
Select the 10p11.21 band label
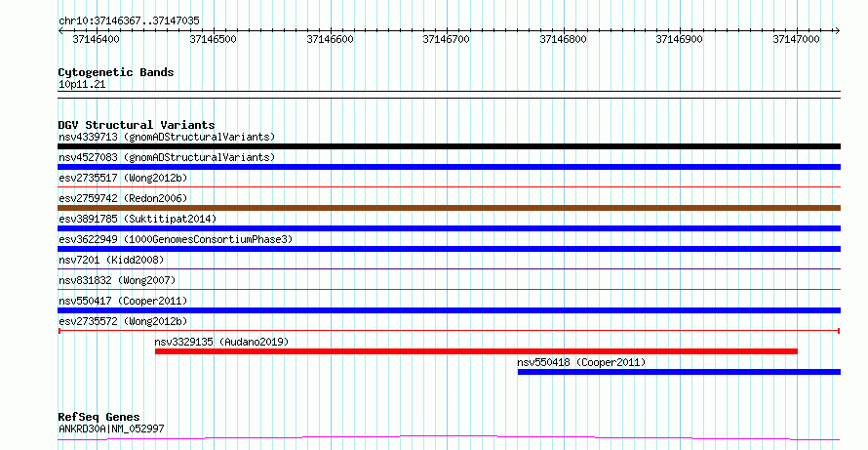[x=82, y=85]
